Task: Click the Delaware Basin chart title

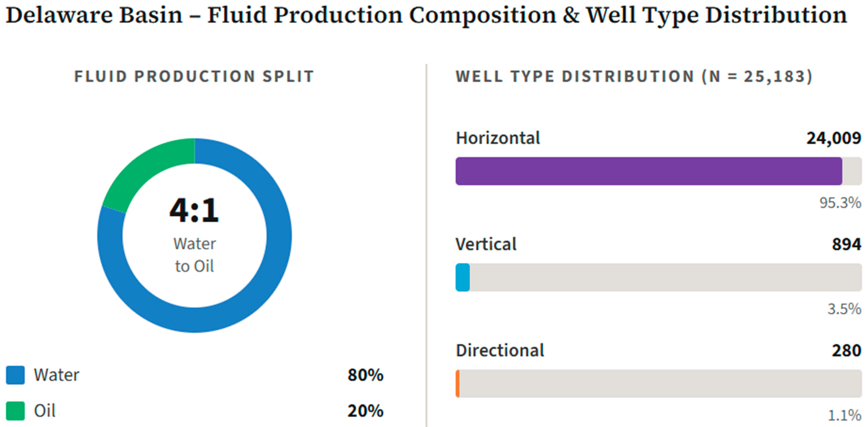Action: tap(427, 16)
